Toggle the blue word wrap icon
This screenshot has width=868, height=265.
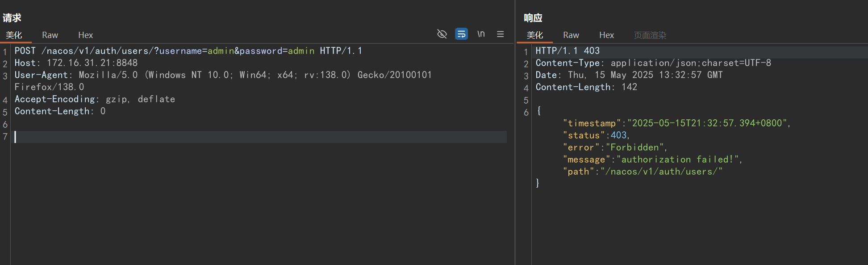click(x=461, y=34)
